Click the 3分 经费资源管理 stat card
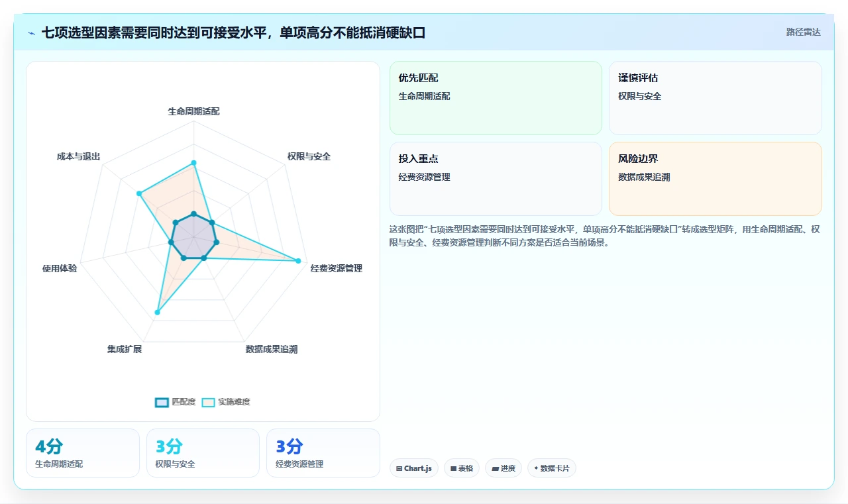Screen dimensions: 848x504 323,453
